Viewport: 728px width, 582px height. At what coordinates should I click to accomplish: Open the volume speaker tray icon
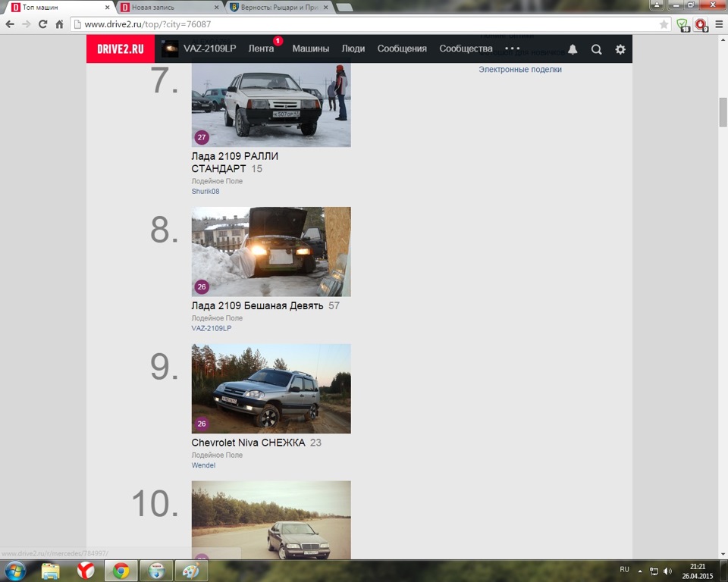point(667,571)
